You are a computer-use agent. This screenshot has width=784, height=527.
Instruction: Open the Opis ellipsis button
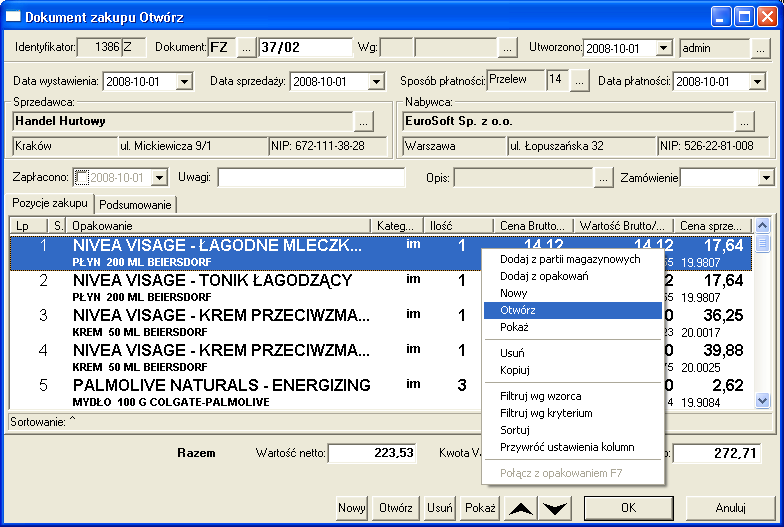coord(604,178)
